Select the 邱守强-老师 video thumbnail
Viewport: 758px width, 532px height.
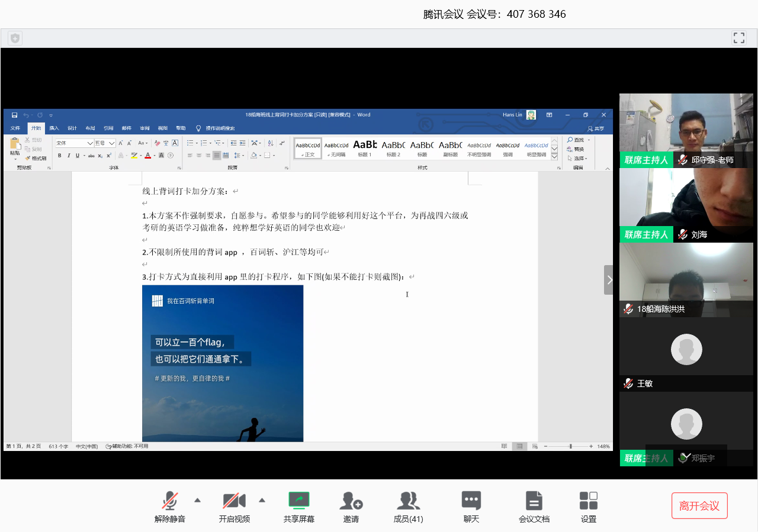coord(686,130)
